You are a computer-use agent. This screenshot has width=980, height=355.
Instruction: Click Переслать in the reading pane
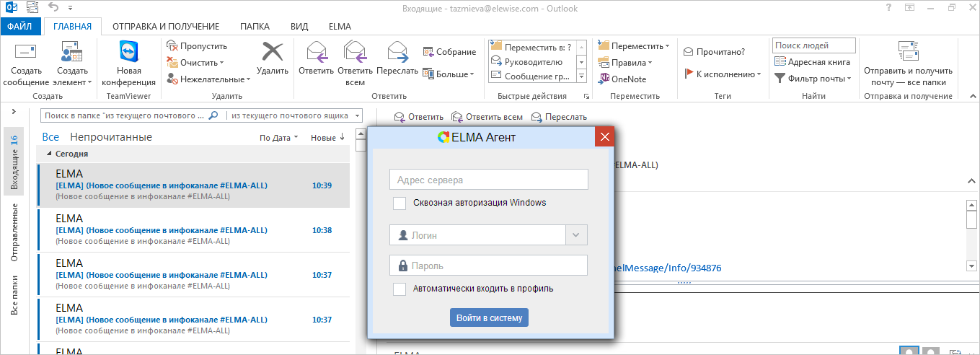pyautogui.click(x=559, y=117)
